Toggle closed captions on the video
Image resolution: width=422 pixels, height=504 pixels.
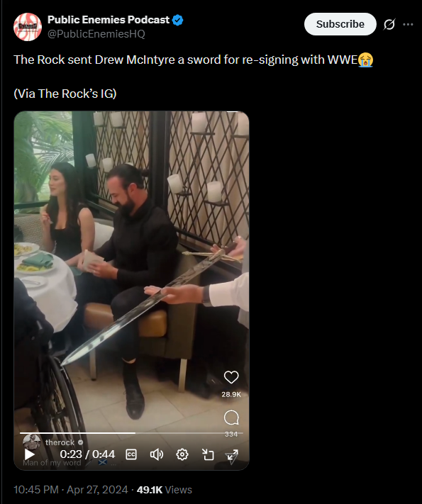pyautogui.click(x=131, y=454)
